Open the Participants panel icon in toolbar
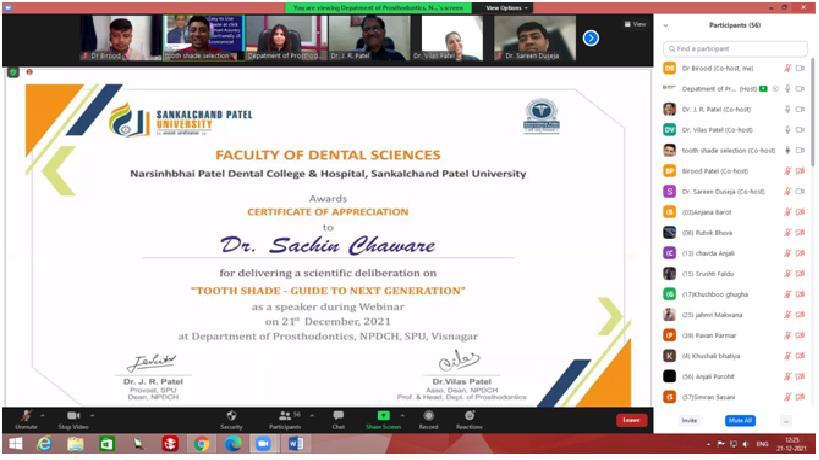Screen dimensions: 819x460 tap(285, 416)
